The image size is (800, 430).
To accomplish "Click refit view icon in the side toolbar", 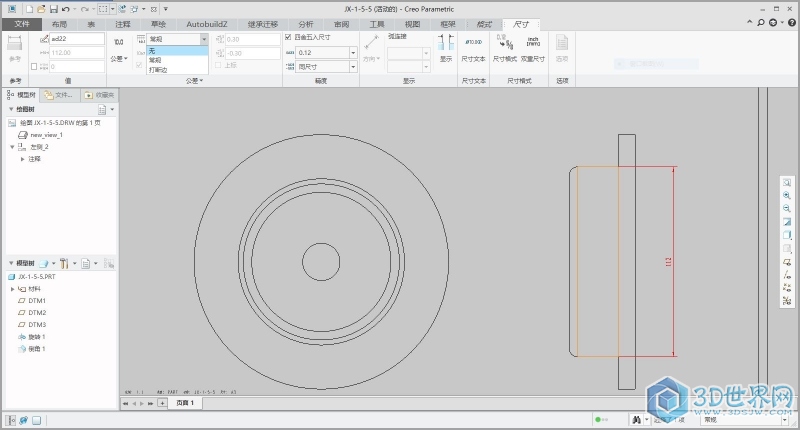I will pyautogui.click(x=787, y=183).
